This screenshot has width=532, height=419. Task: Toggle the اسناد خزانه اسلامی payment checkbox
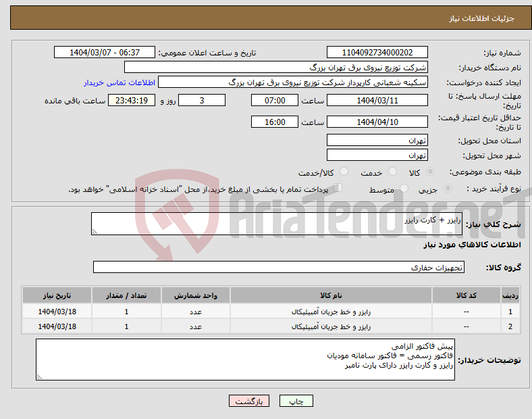338,188
